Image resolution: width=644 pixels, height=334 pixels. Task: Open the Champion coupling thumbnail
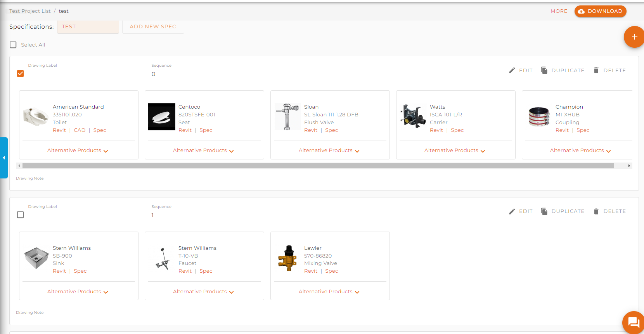(x=539, y=117)
